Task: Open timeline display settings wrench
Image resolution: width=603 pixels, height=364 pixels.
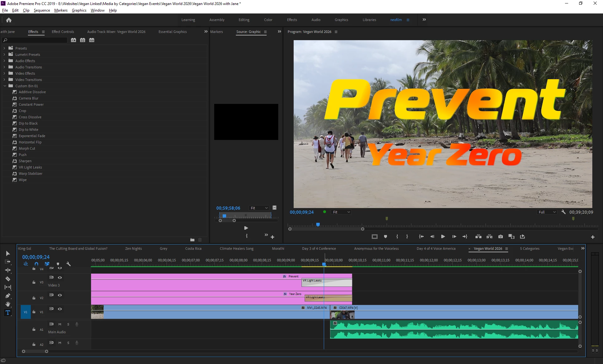Action: point(69,264)
